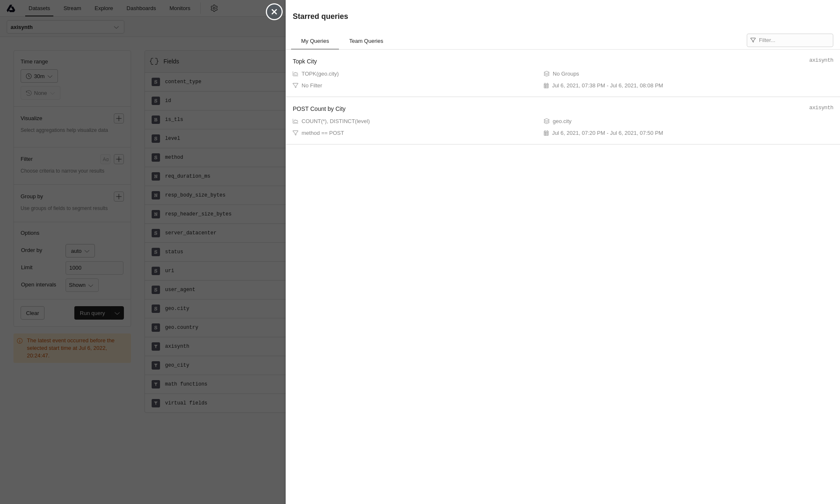The image size is (840, 504).
Task: Open the axisynth dataset dropdown
Action: tap(66, 27)
